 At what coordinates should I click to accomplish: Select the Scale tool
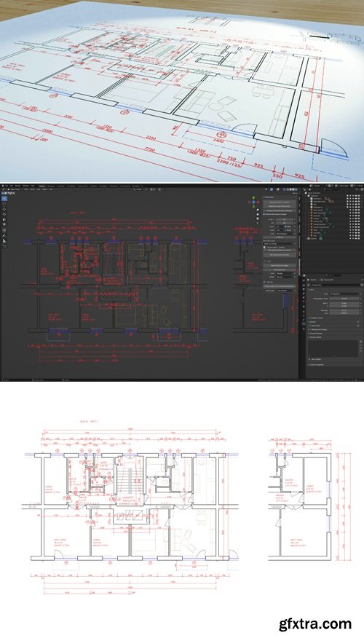pos(4,219)
